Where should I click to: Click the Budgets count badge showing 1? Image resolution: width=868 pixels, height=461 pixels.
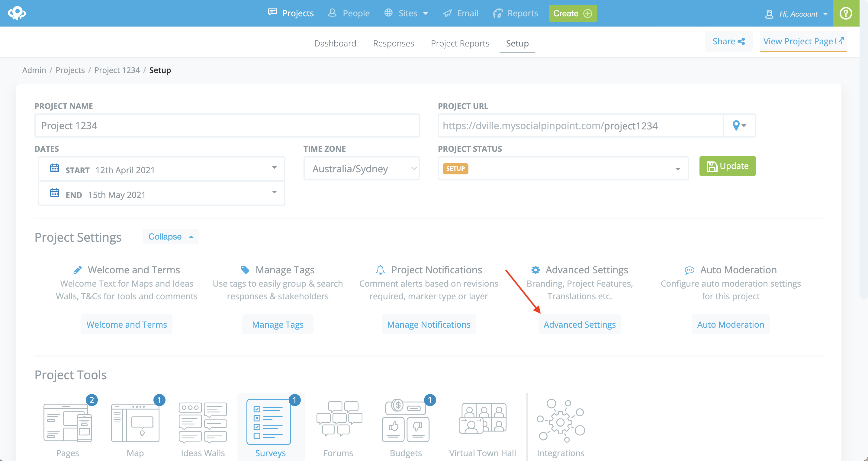tap(429, 400)
